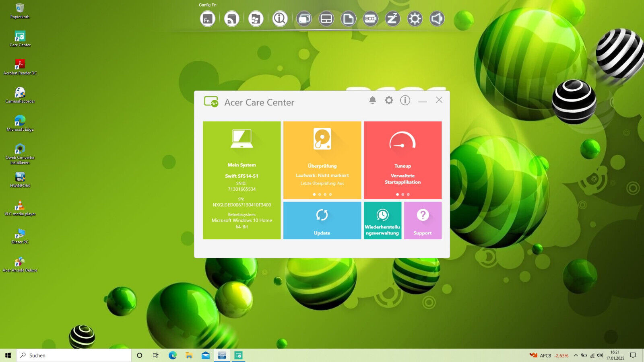Toggle the touchpad icon in Fn bar
Viewport: 644px width, 362px height.
pyautogui.click(x=326, y=19)
